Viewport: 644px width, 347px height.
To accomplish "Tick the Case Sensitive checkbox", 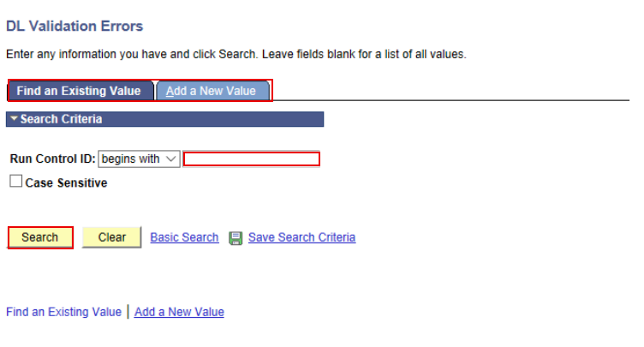I will coord(15,181).
